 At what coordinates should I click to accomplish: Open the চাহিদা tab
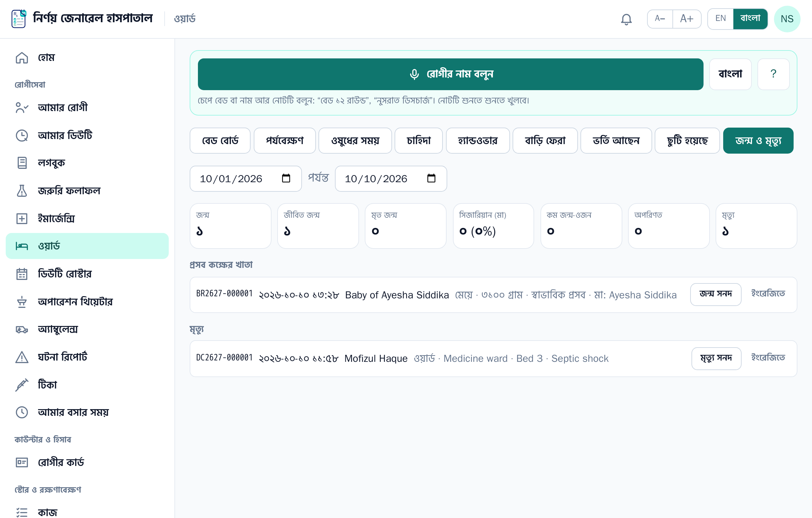(418, 141)
